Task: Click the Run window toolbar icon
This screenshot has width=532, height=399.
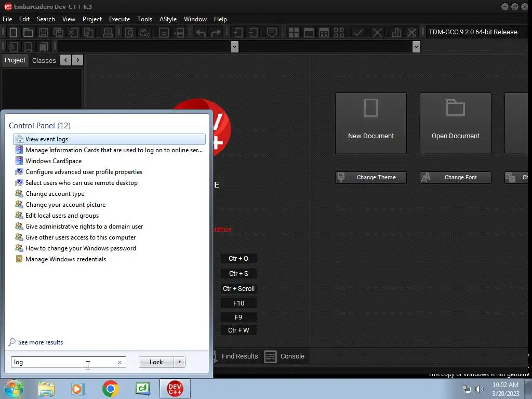Action: tap(309, 32)
